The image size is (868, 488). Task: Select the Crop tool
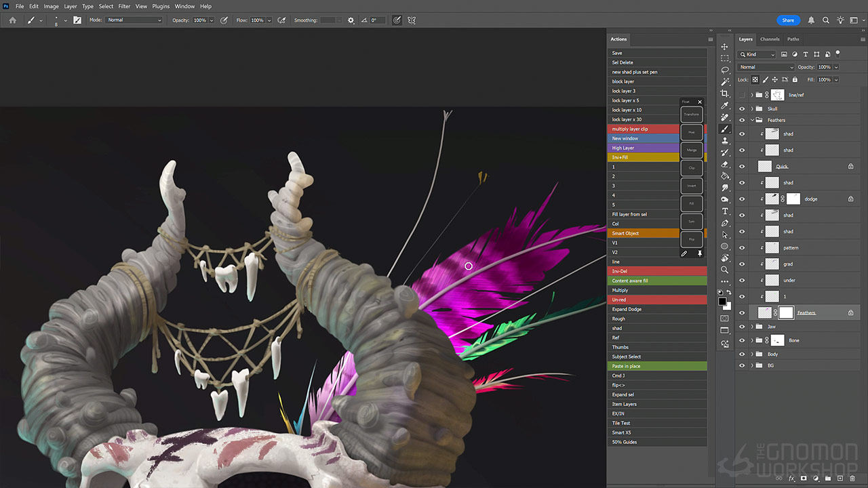click(724, 94)
